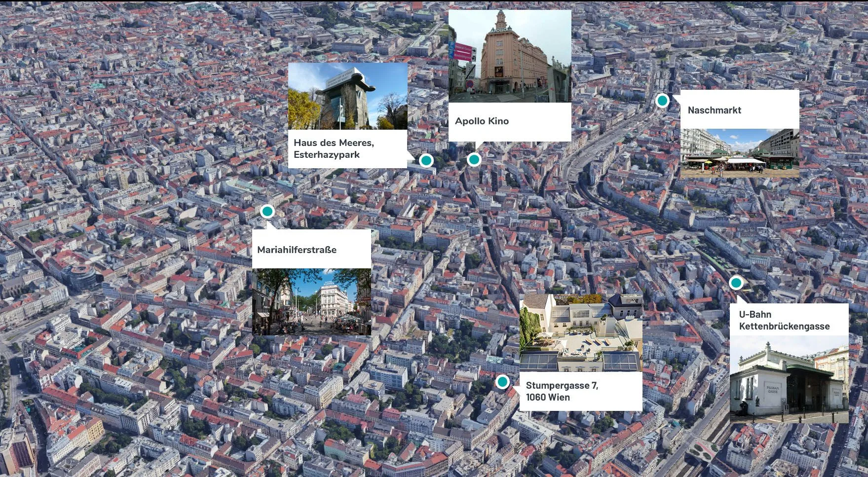Click the Stumpergasse 7 location pin
Image resolution: width=868 pixels, height=477 pixels.
click(x=503, y=381)
